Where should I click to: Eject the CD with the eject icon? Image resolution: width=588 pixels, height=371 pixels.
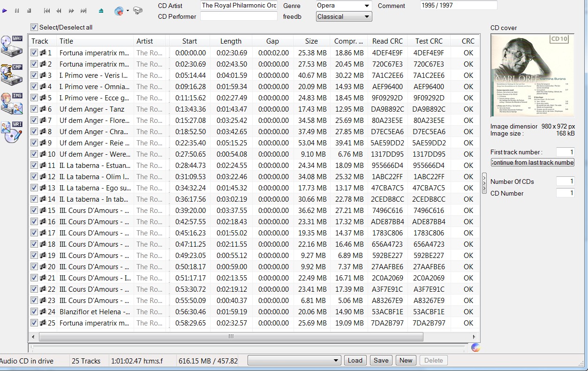[x=101, y=10]
